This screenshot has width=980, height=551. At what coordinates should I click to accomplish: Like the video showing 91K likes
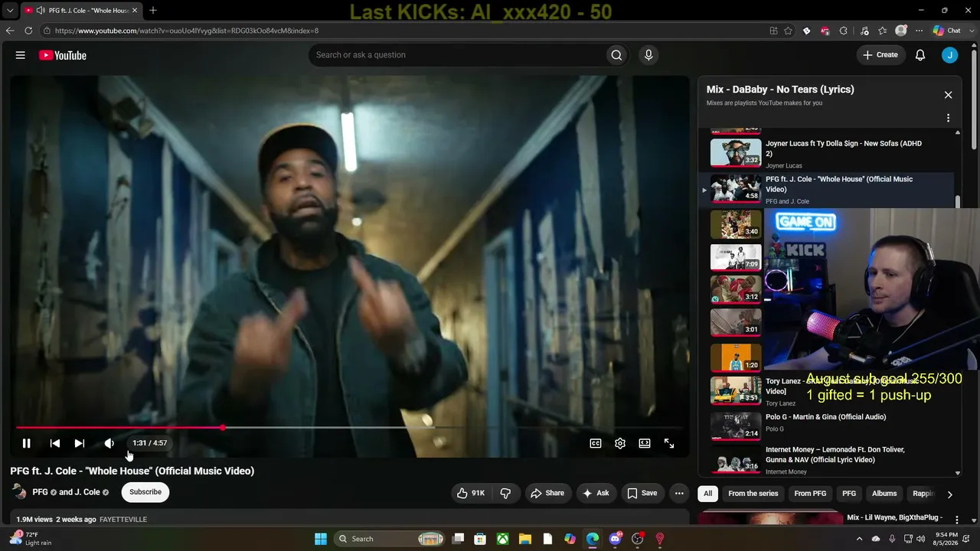[x=471, y=493]
